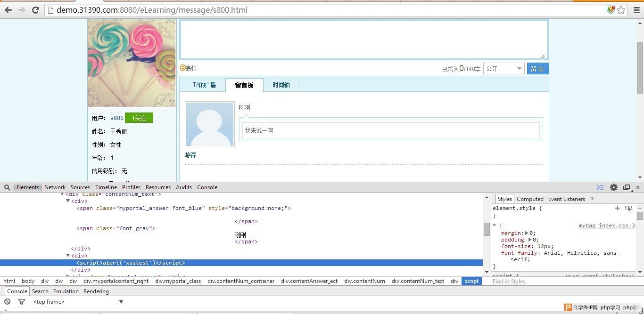The width and height of the screenshot is (644, 314).
Task: Click the dock/undock DevTools icon
Action: [x=627, y=187]
